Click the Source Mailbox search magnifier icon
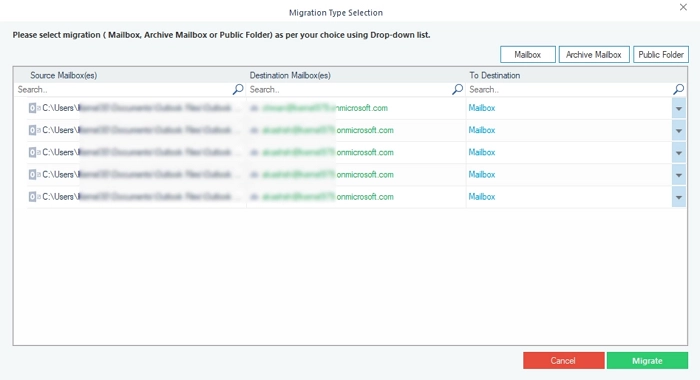 238,89
